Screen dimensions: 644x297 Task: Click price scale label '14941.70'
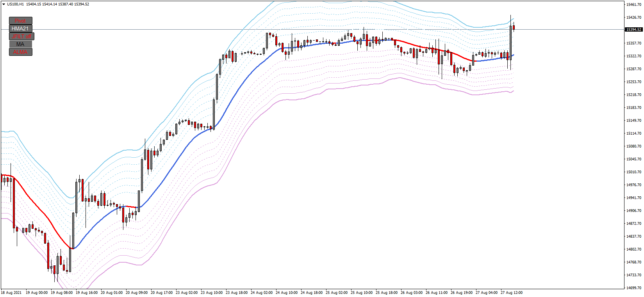tap(634, 198)
